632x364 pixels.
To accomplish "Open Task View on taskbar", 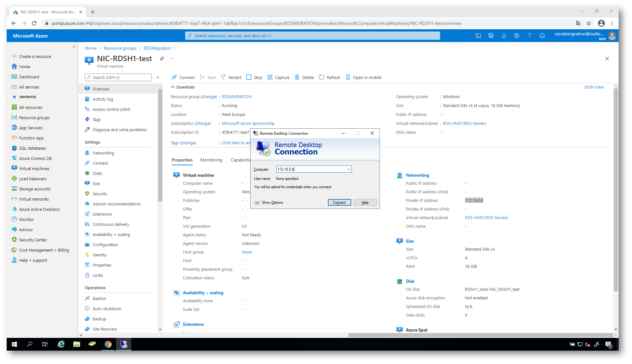I will [45, 344].
